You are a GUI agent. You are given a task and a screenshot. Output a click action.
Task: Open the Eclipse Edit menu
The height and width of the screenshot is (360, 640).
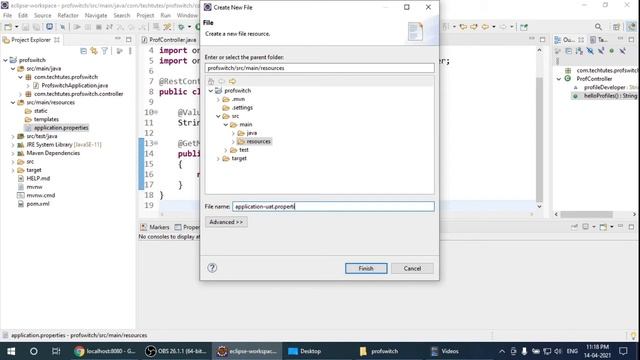click(23, 15)
